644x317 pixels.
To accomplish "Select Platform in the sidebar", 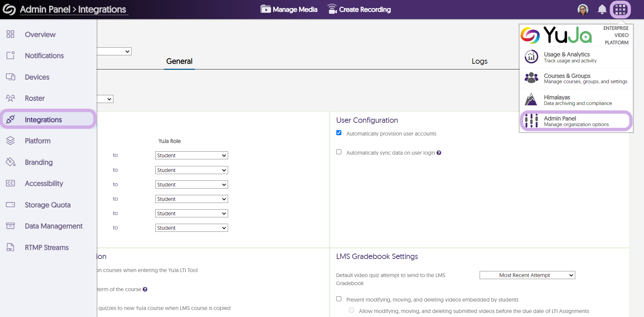I will [38, 141].
